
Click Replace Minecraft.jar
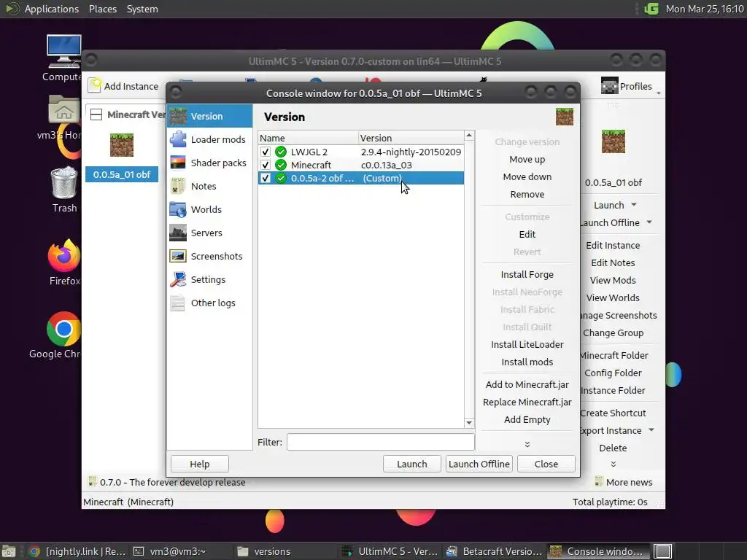[x=527, y=402]
